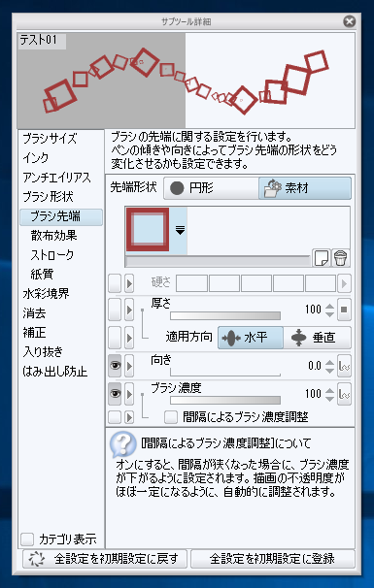The image size is (374, 588).
Task: Open 入り抜き category
Action: [x=43, y=352]
